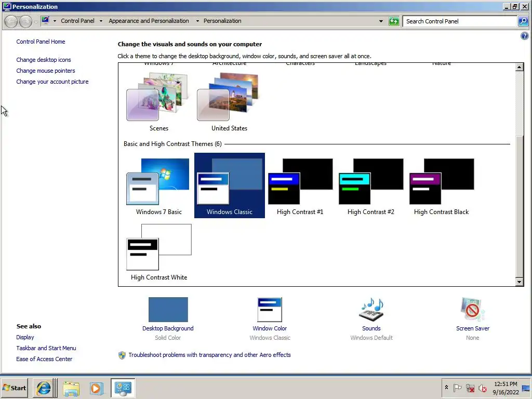This screenshot has width=532, height=399.
Task: Click the Sounds link text
Action: click(x=371, y=328)
